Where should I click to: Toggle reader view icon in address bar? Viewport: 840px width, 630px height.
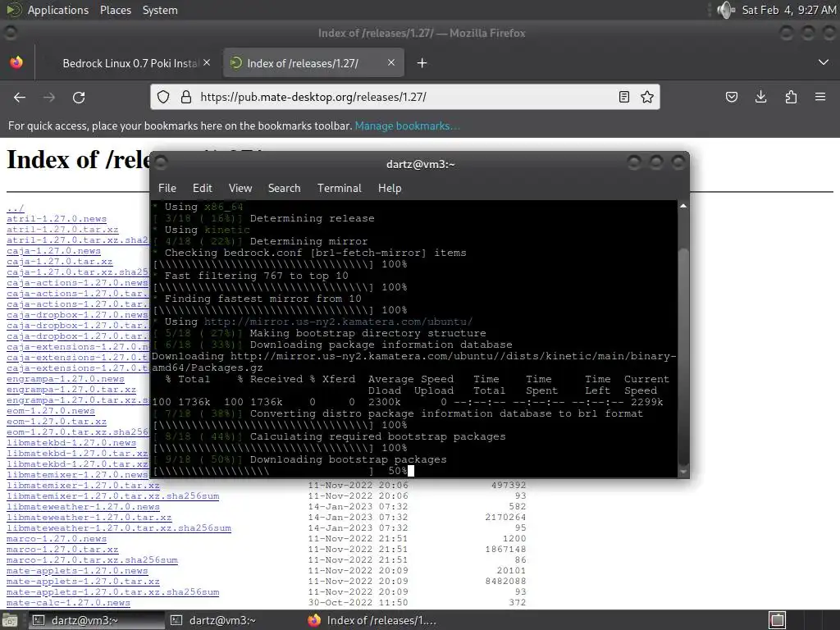[x=624, y=97]
